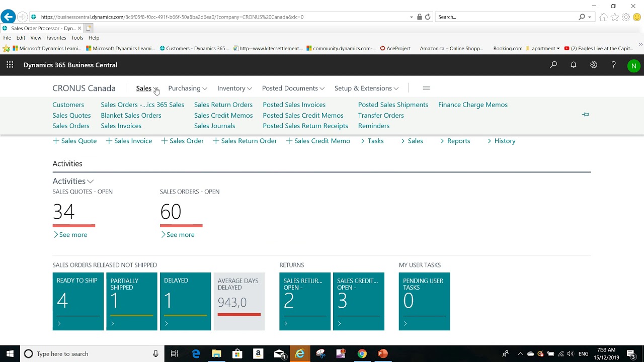Refresh the page with the reload icon
The height and width of the screenshot is (362, 644).
point(428,17)
